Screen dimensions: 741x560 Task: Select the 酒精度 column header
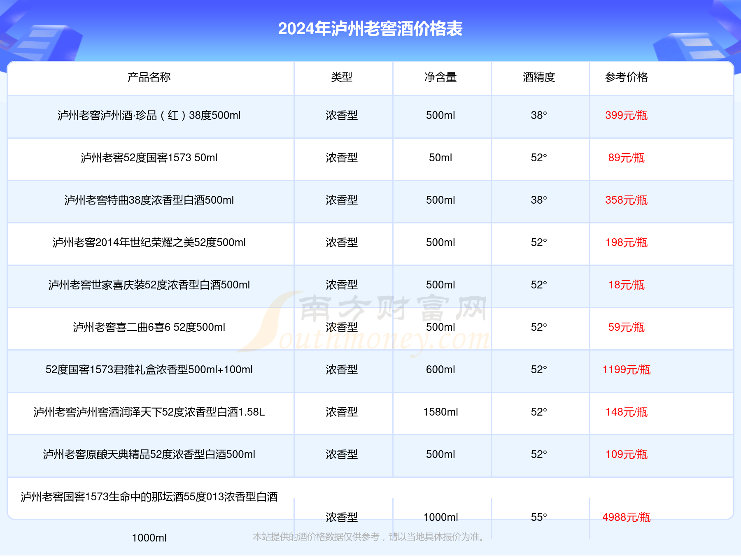pyautogui.click(x=539, y=77)
